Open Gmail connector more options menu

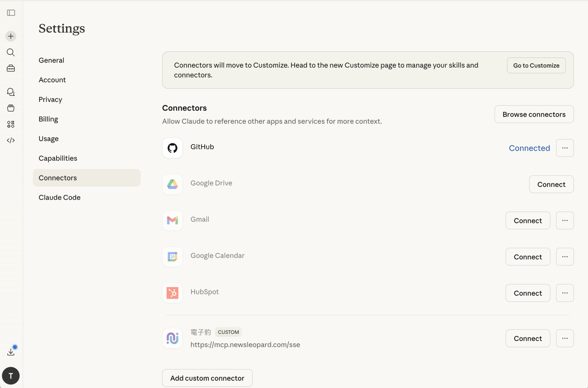[565, 220]
